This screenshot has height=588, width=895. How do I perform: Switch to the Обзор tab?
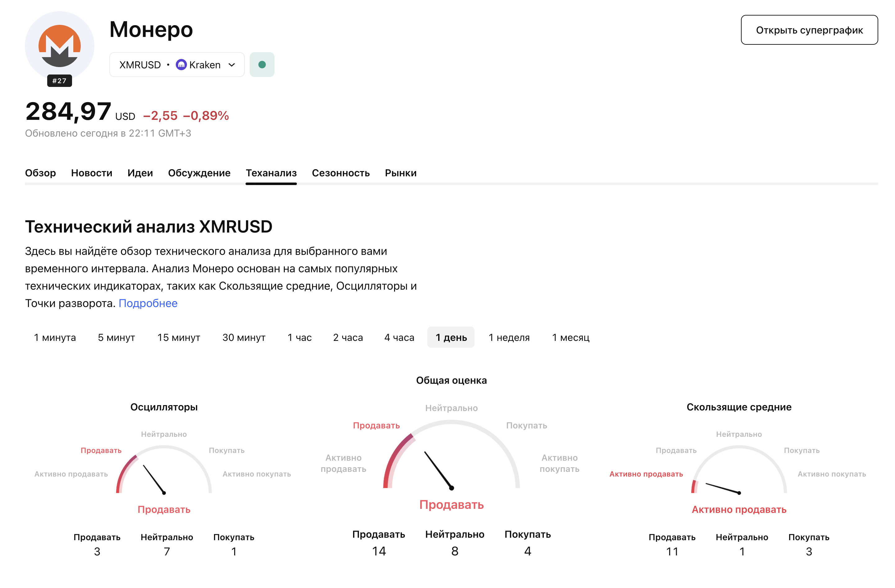pyautogui.click(x=40, y=173)
